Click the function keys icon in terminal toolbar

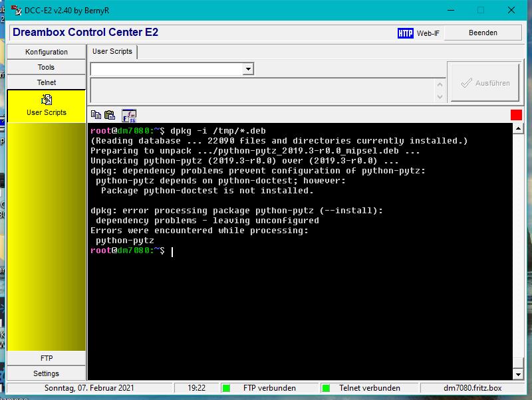[x=128, y=115]
